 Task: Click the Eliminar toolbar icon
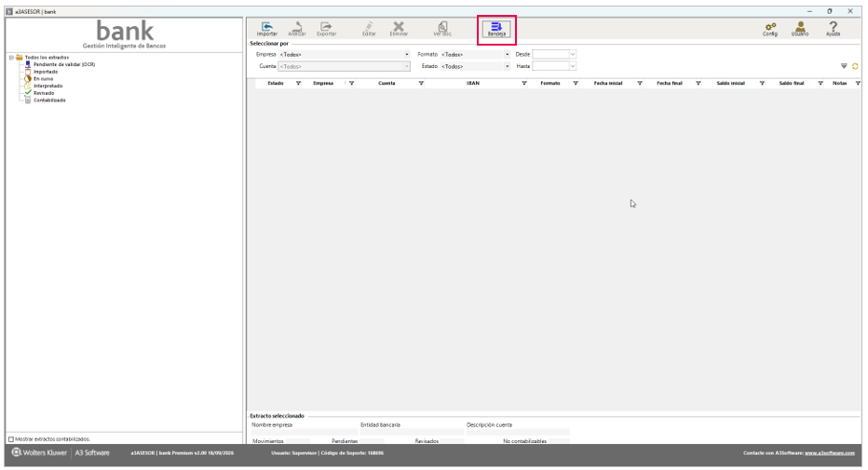(399, 29)
